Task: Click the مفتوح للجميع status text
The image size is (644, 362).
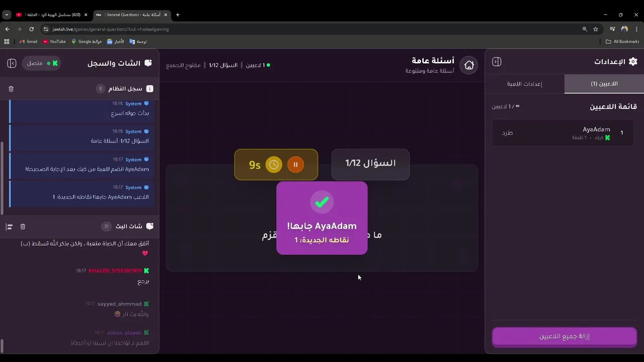Action: pyautogui.click(x=184, y=65)
